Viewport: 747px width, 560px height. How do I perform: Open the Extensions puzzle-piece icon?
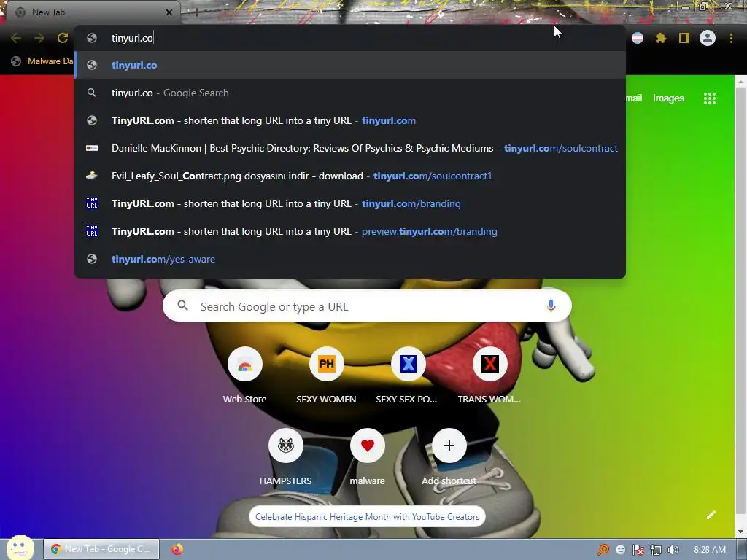coord(660,38)
